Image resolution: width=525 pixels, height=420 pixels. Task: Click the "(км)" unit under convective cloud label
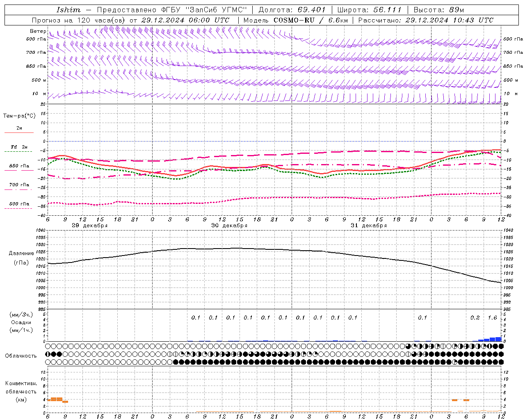pyautogui.click(x=21, y=399)
